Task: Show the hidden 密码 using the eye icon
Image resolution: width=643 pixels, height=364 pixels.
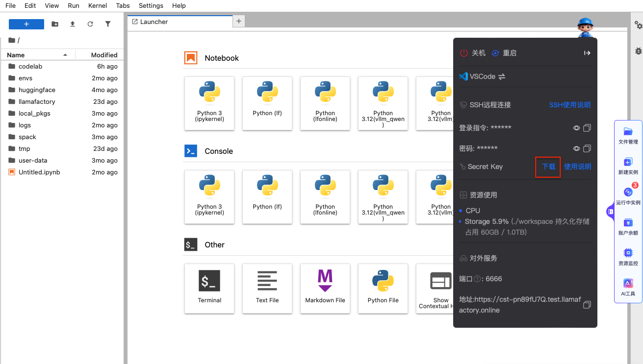Action: [577, 148]
